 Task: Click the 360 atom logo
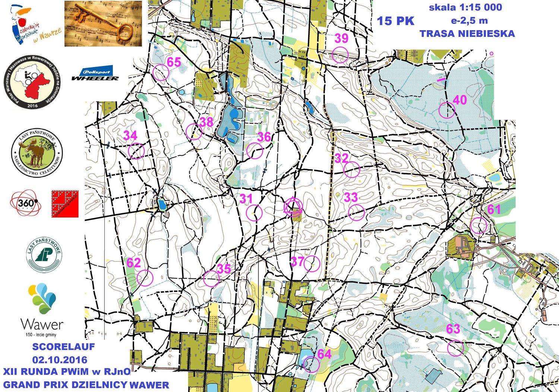tap(25, 203)
